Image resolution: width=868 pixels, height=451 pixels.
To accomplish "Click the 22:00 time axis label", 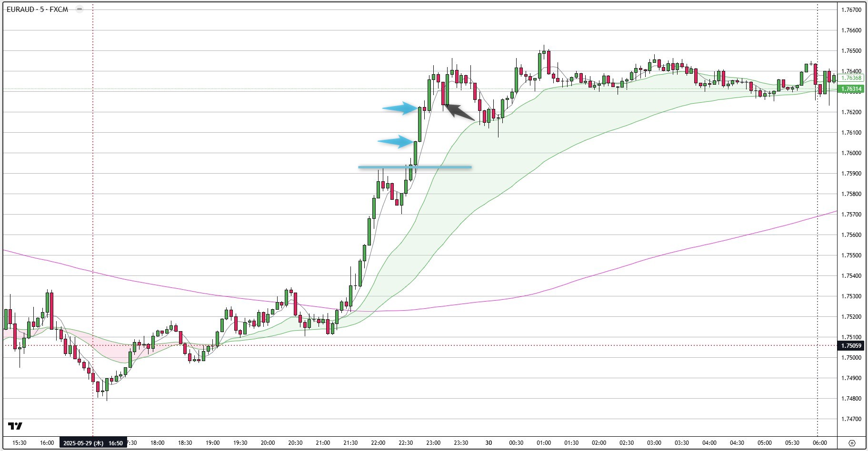I will coord(378,443).
